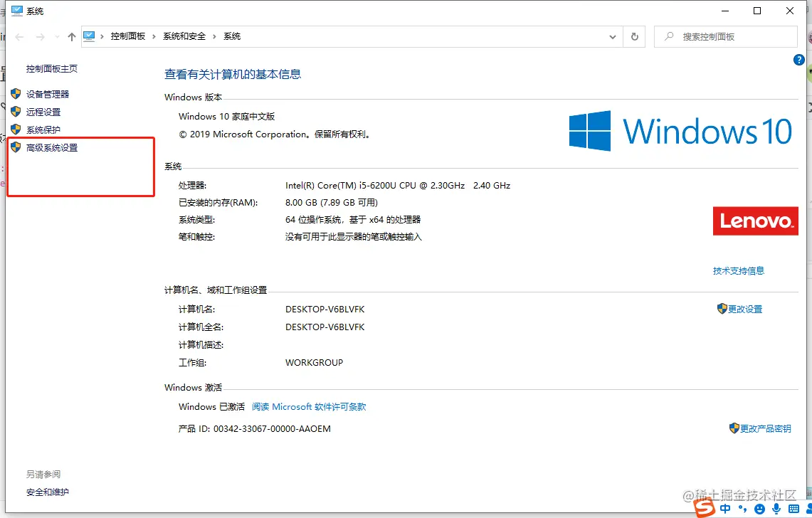Image resolution: width=812 pixels, height=518 pixels.
Task: Refresh the control panel page
Action: pos(634,37)
